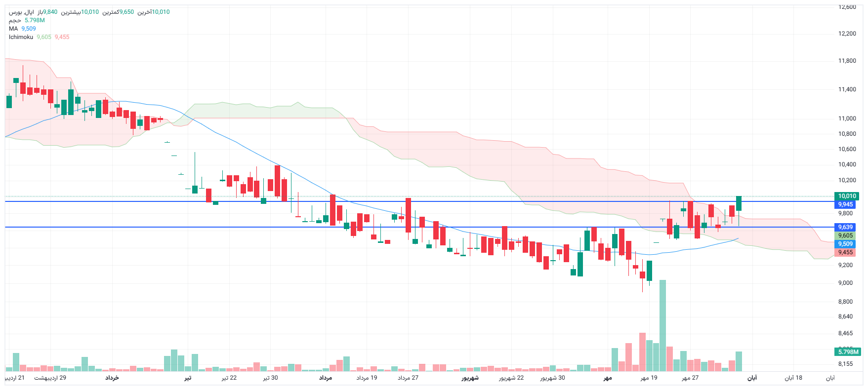Click the blue 9,945 price line label
The width and height of the screenshot is (868, 390).
pos(845,204)
